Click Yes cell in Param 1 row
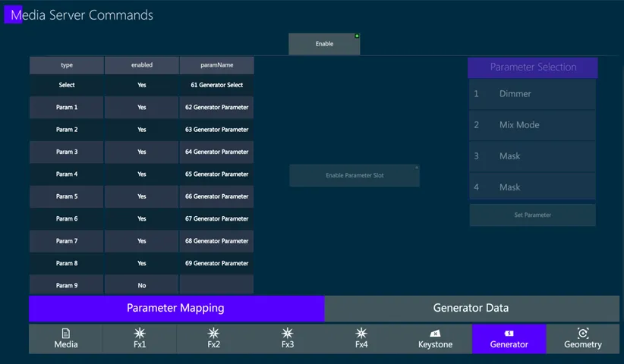 pyautogui.click(x=142, y=107)
